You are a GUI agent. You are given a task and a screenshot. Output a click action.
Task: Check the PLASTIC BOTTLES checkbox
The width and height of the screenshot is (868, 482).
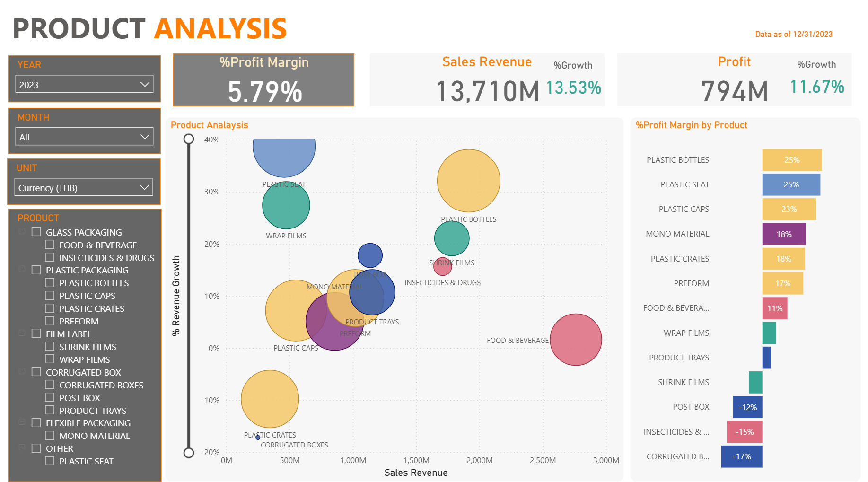(x=50, y=283)
